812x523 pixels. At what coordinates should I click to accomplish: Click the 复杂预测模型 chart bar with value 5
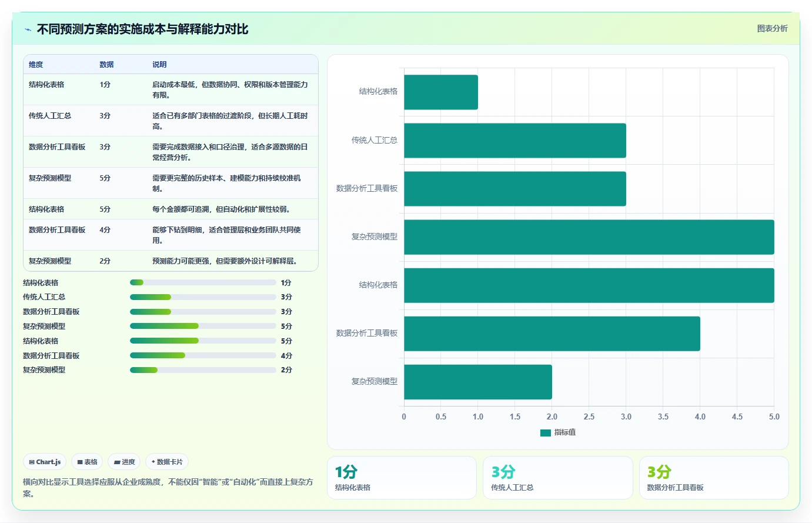click(x=589, y=237)
